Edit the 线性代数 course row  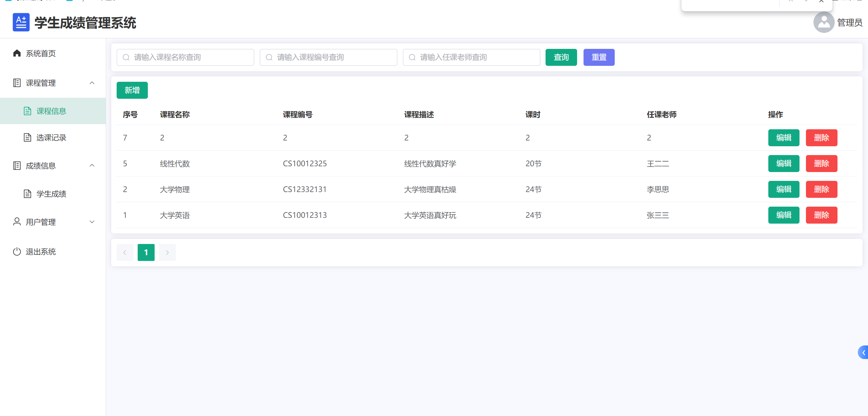[x=784, y=164]
